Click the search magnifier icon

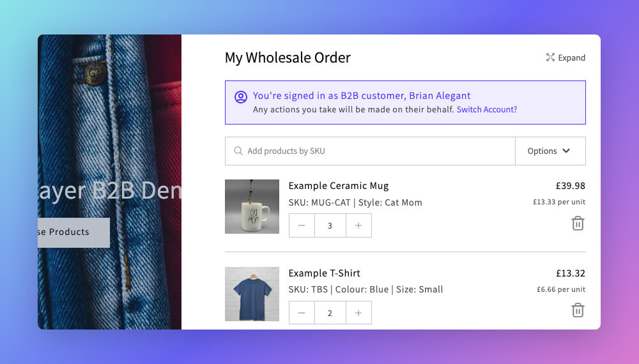(238, 151)
